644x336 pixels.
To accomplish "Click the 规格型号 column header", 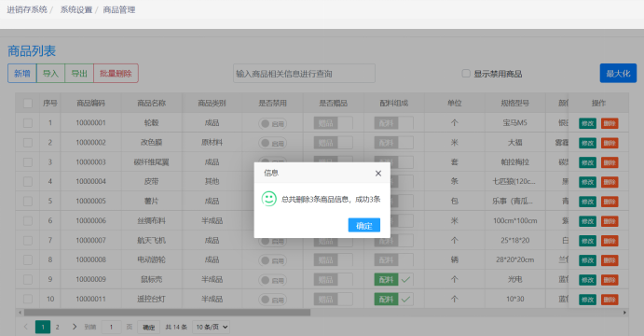I will tap(515, 104).
